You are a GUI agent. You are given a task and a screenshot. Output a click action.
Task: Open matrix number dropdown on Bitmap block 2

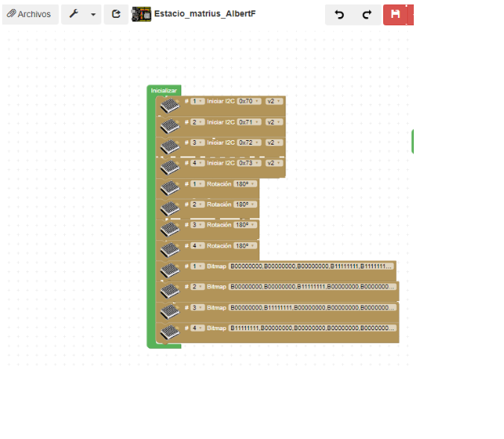[x=197, y=286]
